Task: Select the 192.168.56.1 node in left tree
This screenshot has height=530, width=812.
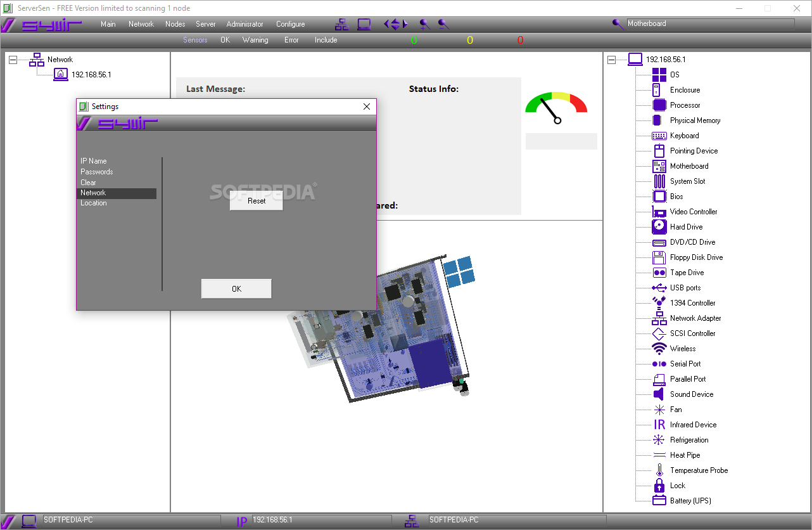Action: pyautogui.click(x=91, y=75)
